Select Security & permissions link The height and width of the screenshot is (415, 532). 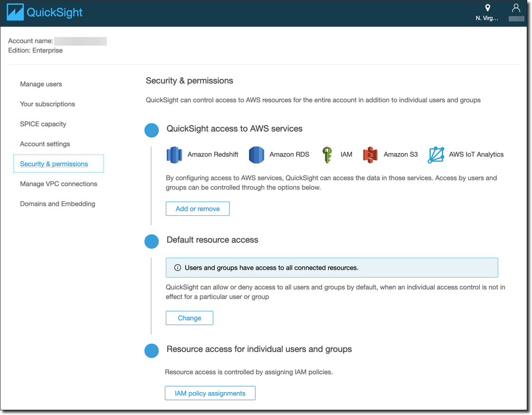click(x=54, y=164)
